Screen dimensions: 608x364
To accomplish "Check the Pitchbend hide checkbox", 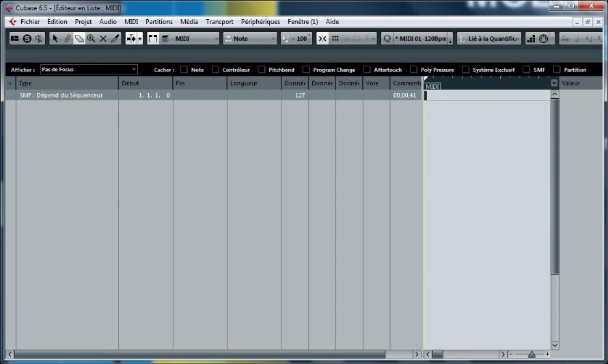I will pyautogui.click(x=262, y=70).
